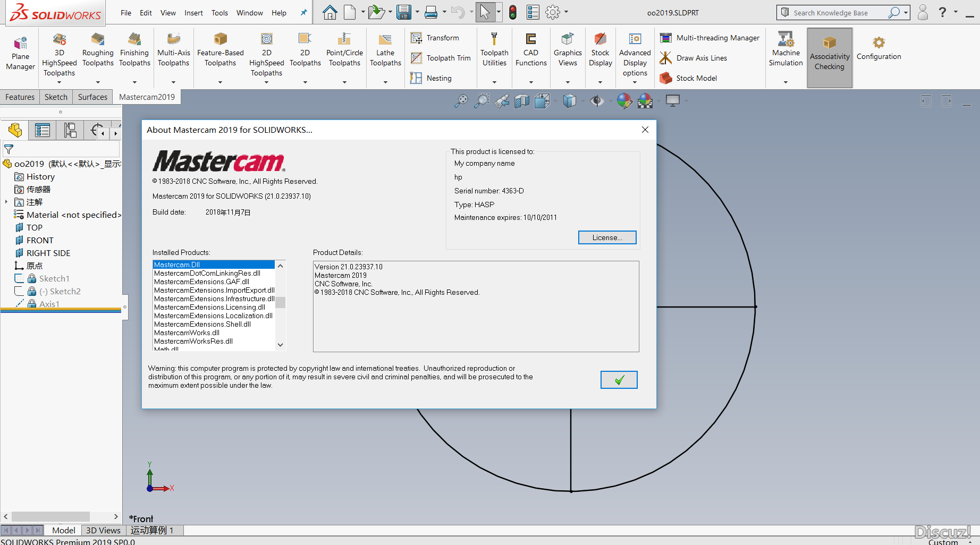The image size is (980, 545).
Task: Open CAD Functions
Action: 531,50
